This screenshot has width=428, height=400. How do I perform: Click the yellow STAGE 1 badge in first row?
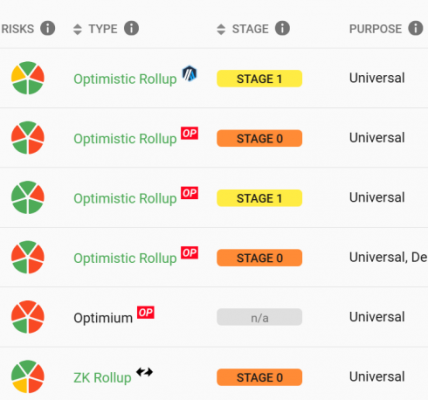259,79
